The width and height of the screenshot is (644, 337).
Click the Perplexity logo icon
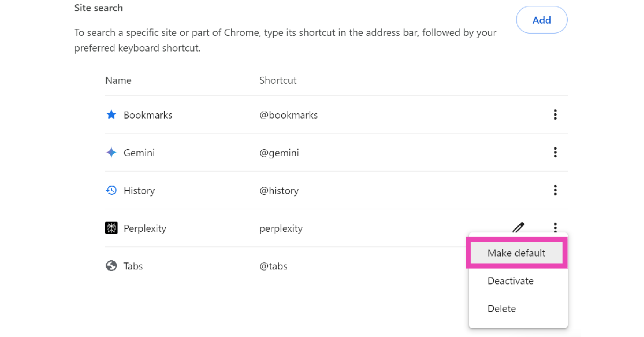(x=111, y=228)
